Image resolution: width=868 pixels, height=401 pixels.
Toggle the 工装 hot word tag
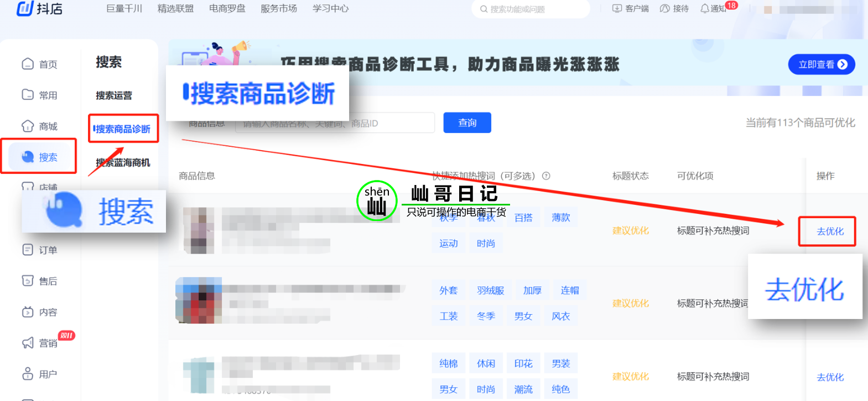(x=449, y=316)
